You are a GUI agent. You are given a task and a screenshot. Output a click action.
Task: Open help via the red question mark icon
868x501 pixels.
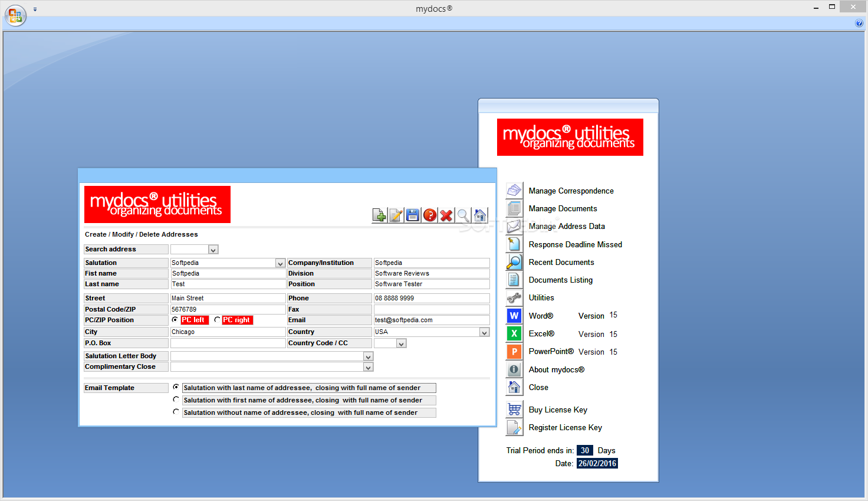click(x=430, y=215)
